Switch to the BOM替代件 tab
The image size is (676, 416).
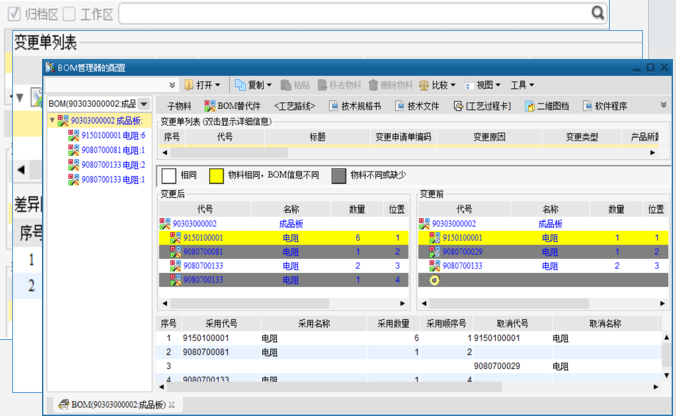click(x=231, y=105)
